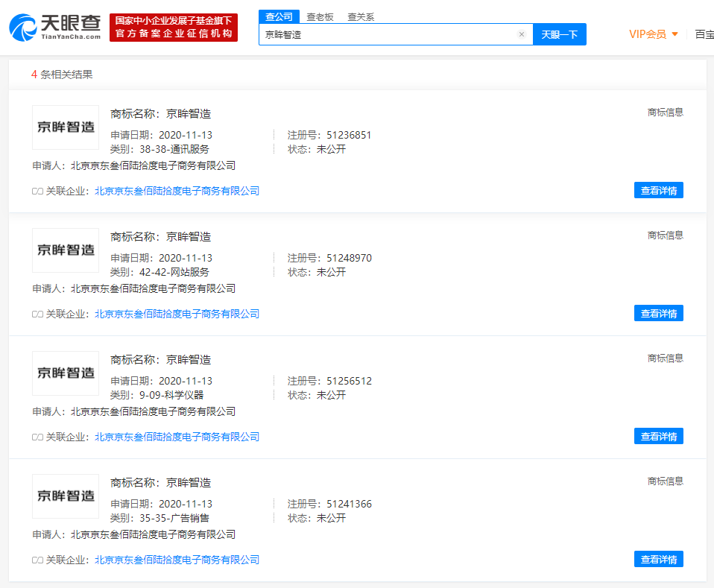Open related company link in 通讯服务 result

coord(177,191)
